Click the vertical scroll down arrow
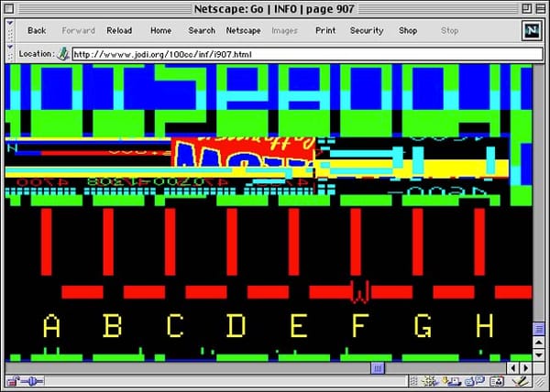This screenshot has width=550, height=392. [539, 354]
